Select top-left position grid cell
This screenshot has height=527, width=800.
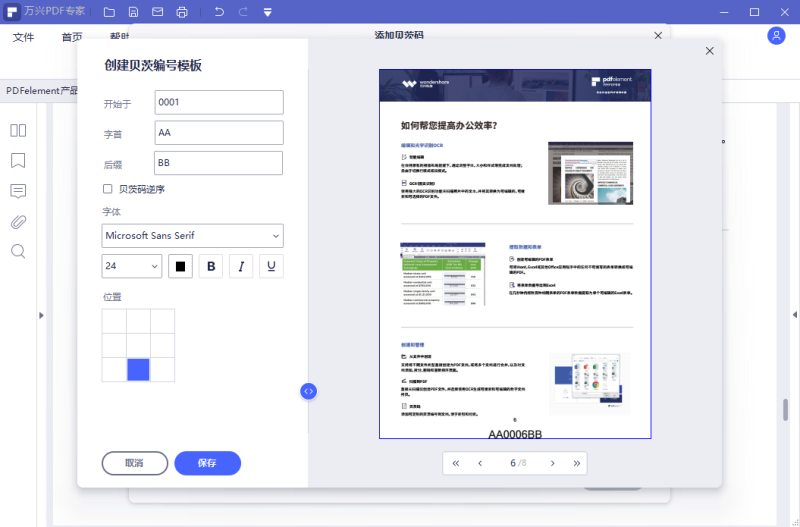tap(114, 321)
